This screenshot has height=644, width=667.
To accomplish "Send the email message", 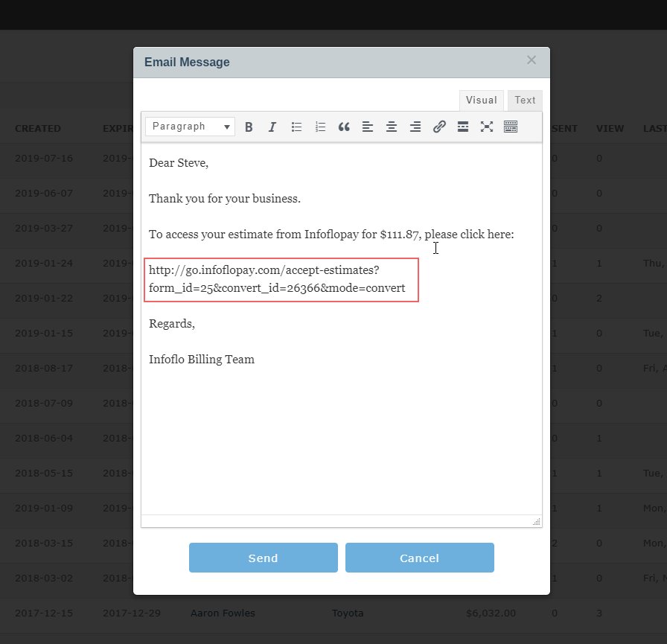I will [x=263, y=557].
